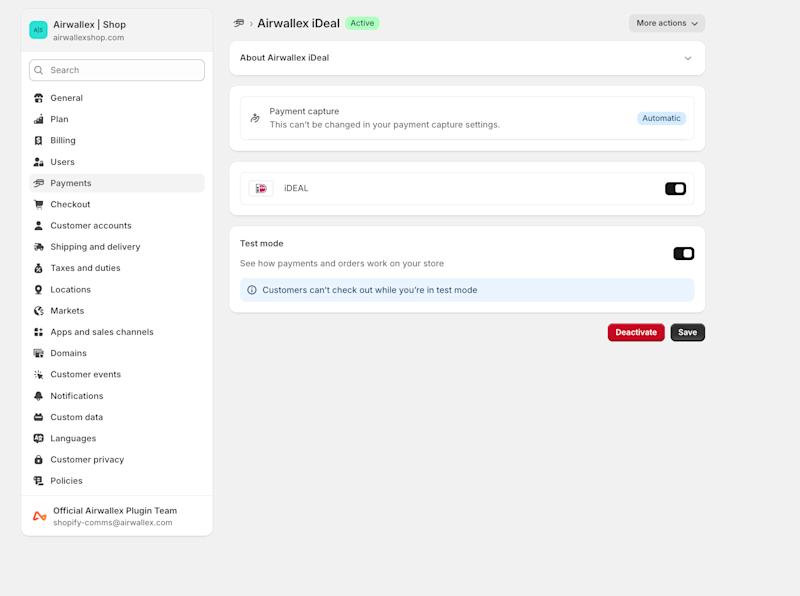Screen dimensions: 800x596
Task: Click the Plan chart icon
Action: pos(38,119)
